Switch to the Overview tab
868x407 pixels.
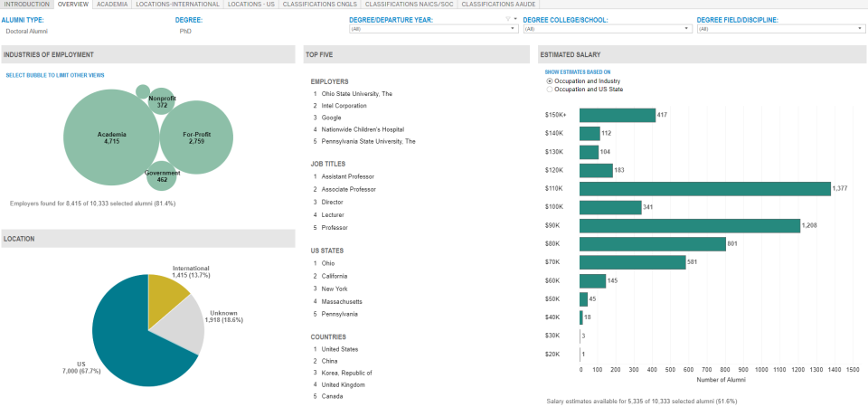point(73,4)
